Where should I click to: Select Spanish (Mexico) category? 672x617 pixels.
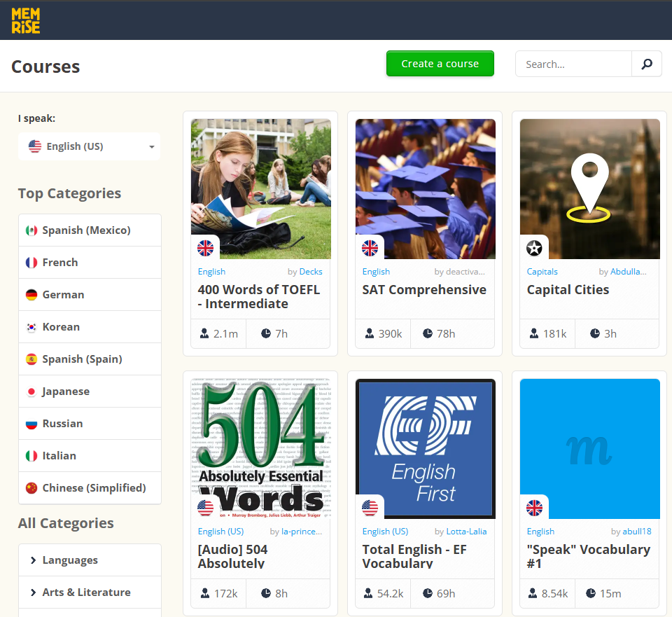pyautogui.click(x=90, y=230)
